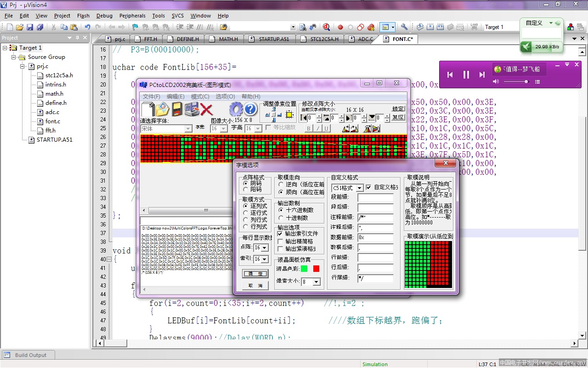Screen dimensions: 588x368
Task: Click the Undo arrow in µVision toolbar
Action: pyautogui.click(x=87, y=27)
